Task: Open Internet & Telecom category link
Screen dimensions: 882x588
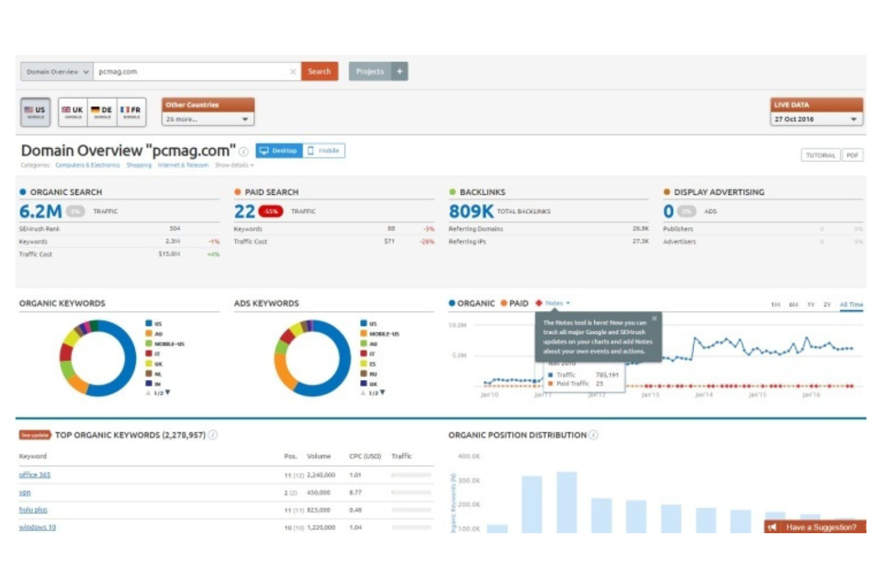Action: pos(183,165)
